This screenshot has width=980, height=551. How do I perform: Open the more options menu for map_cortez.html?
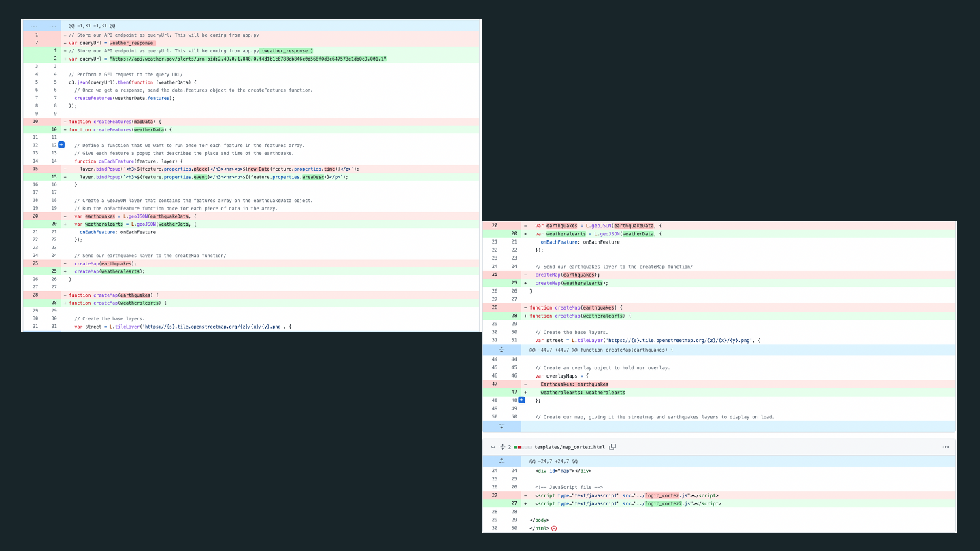[x=945, y=447]
